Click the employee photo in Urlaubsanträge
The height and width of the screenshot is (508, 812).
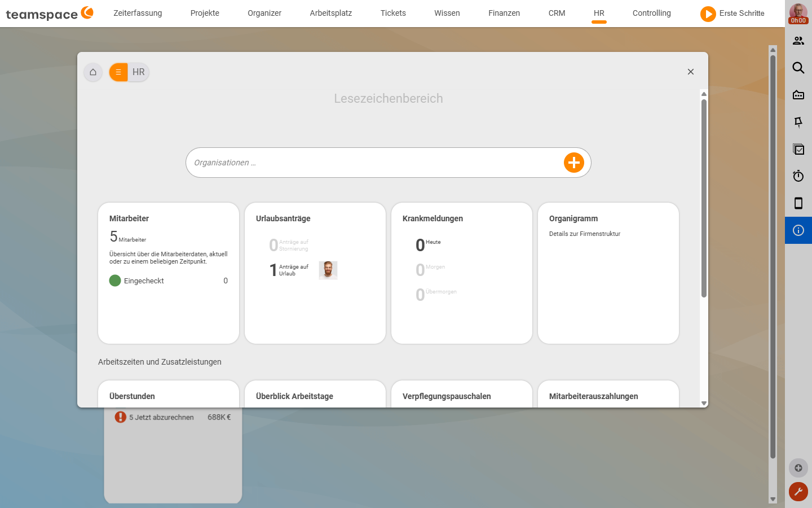click(328, 270)
